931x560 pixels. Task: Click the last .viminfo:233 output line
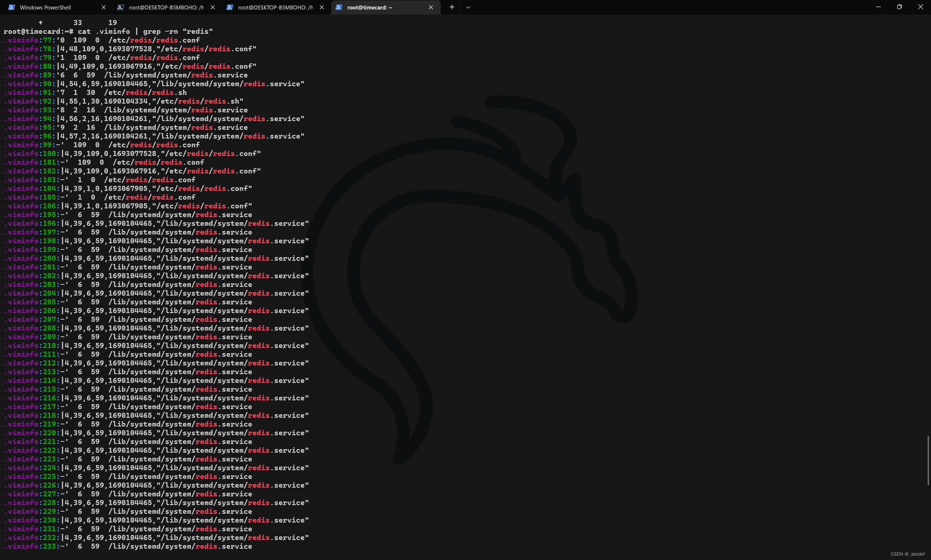click(128, 547)
